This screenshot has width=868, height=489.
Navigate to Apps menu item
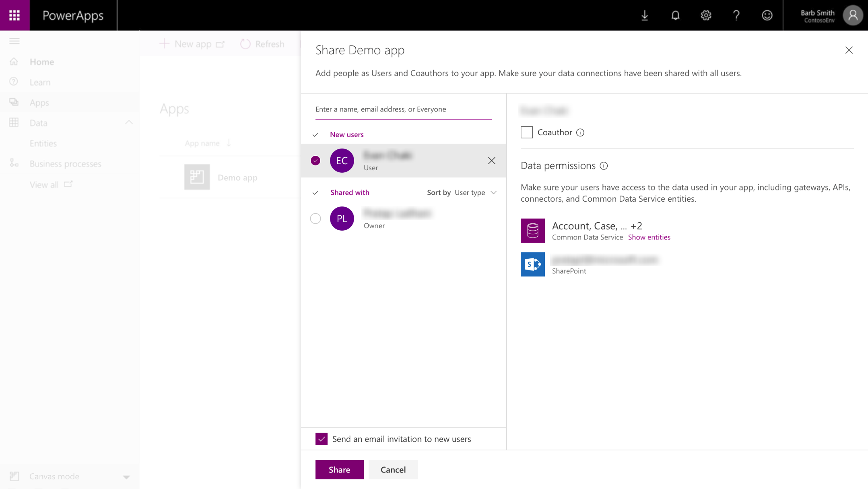tap(39, 102)
